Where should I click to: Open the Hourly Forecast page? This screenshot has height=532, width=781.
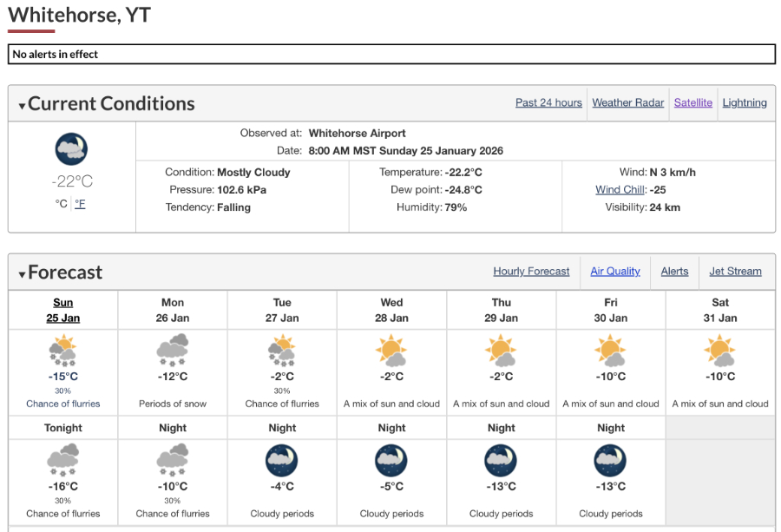pos(531,271)
